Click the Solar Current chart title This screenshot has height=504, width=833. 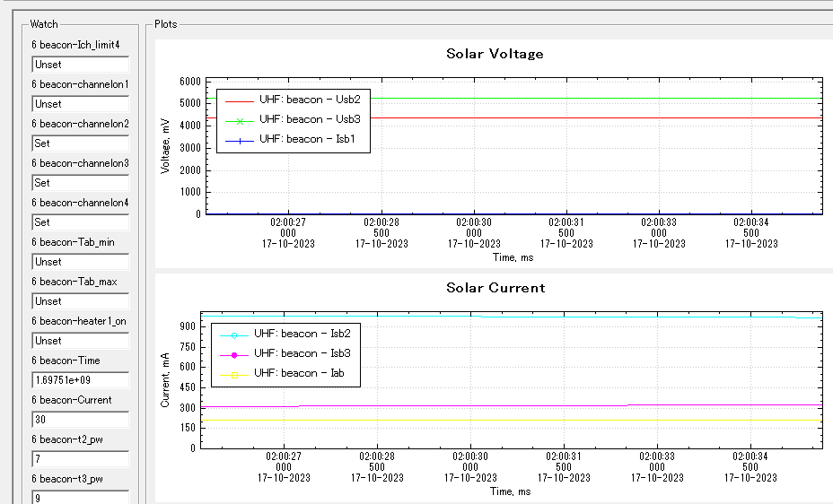(x=495, y=288)
